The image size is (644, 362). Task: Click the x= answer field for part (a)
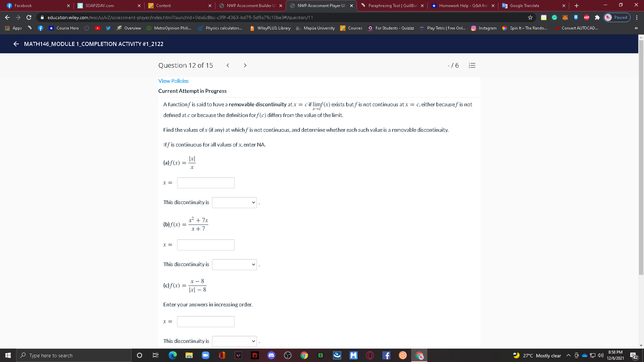click(x=206, y=183)
